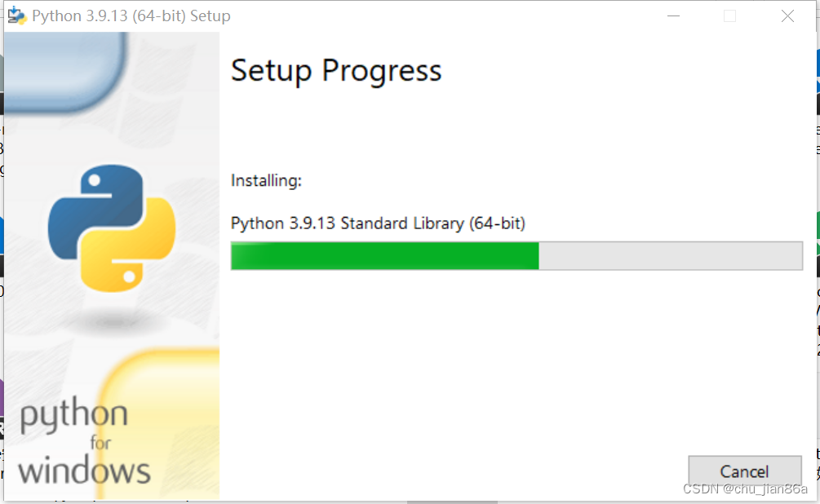Minimize the Python Setup window
The image size is (820, 504).
pos(674,15)
